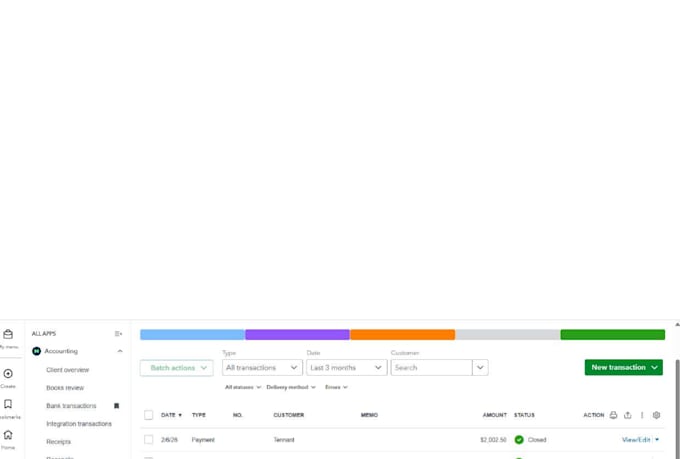Click the purple segment of the money bar

tap(298, 334)
